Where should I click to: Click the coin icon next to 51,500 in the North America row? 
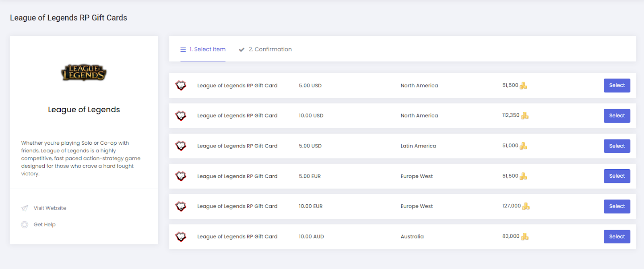(x=523, y=85)
